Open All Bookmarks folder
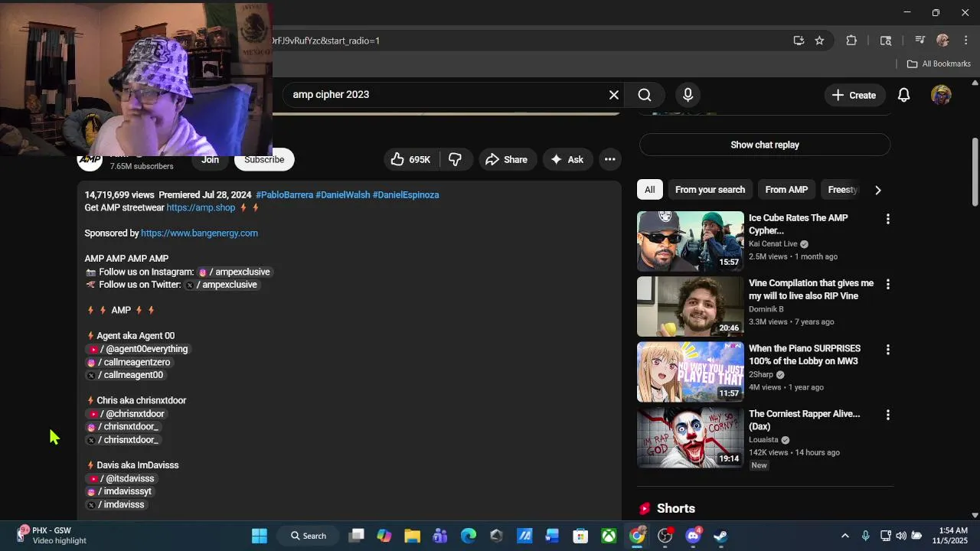 pos(939,64)
